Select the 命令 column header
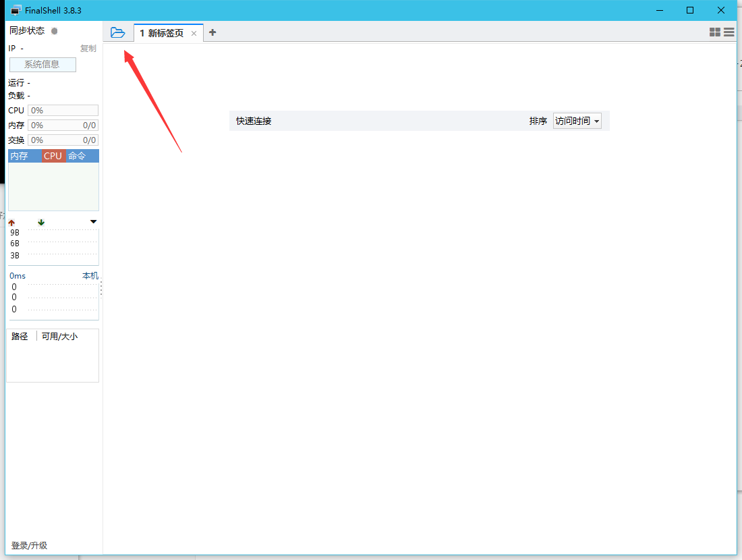This screenshot has width=742, height=560. tap(77, 156)
